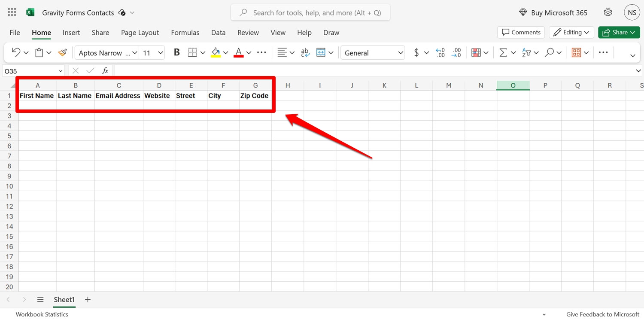This screenshot has height=319, width=644.
Task: Click the Excel logo icon
Action: pyautogui.click(x=30, y=12)
